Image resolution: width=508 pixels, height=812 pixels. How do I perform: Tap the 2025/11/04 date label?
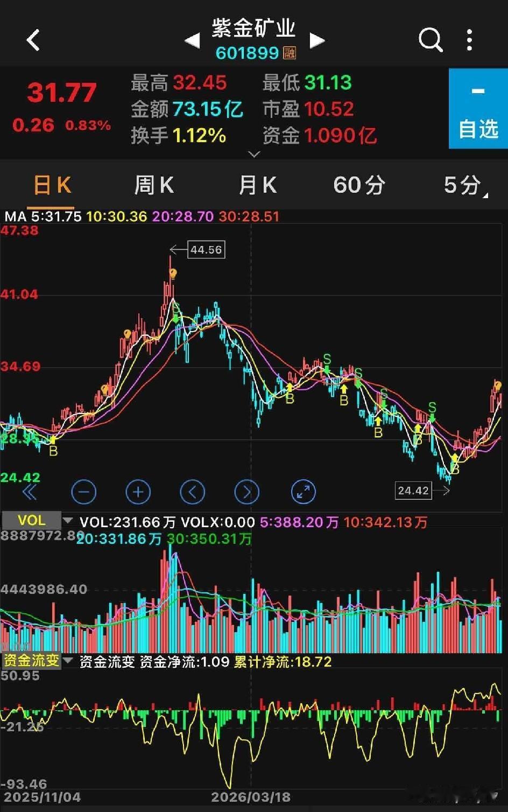(42, 797)
